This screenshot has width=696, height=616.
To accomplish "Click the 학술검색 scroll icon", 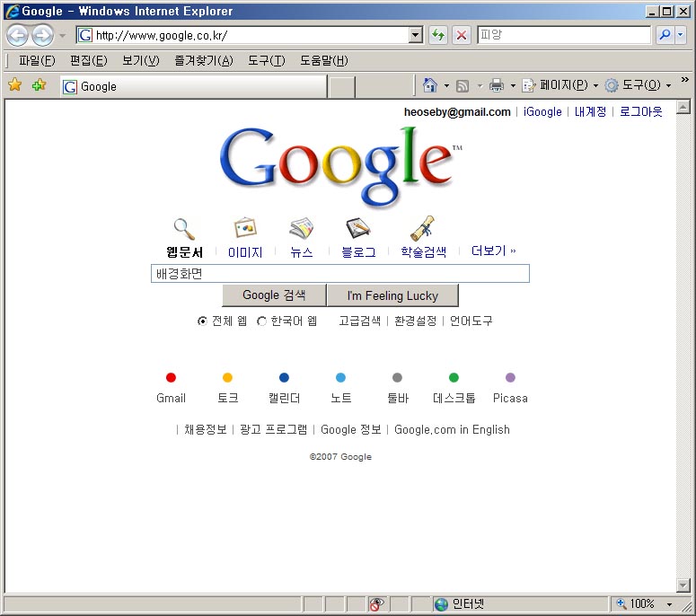I will [423, 228].
